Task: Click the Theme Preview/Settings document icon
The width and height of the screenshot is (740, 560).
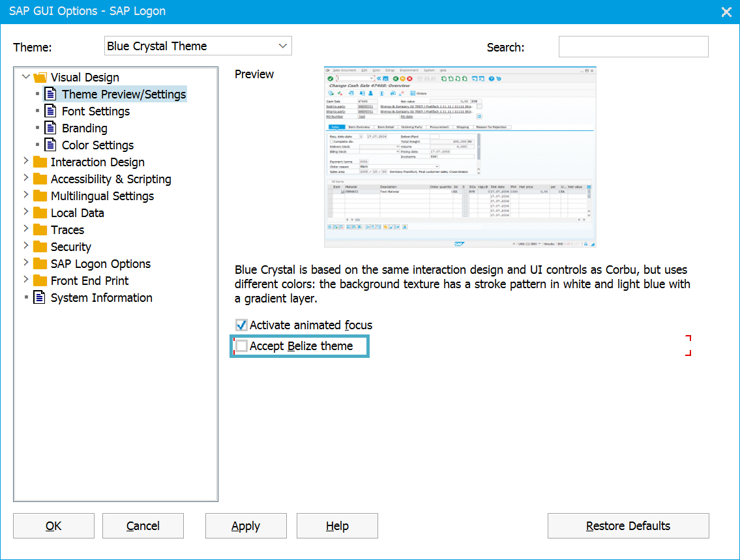Action: 50,94
